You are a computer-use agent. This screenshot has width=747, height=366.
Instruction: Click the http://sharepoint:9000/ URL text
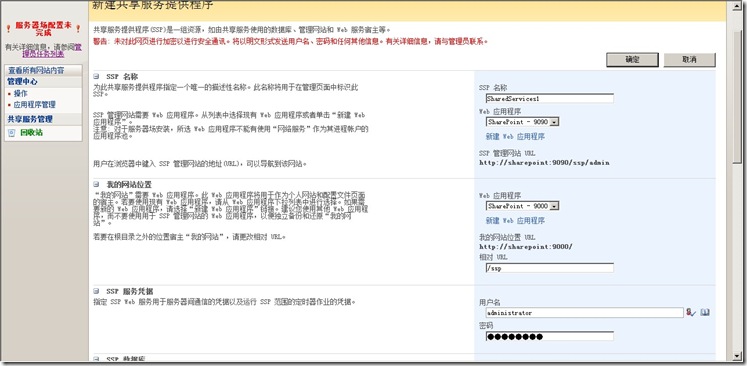pos(525,247)
